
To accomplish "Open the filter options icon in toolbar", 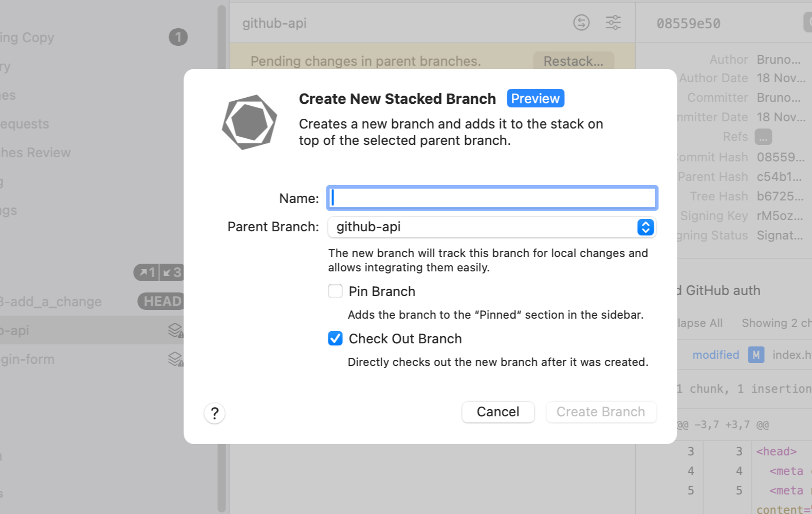I will pos(613,23).
